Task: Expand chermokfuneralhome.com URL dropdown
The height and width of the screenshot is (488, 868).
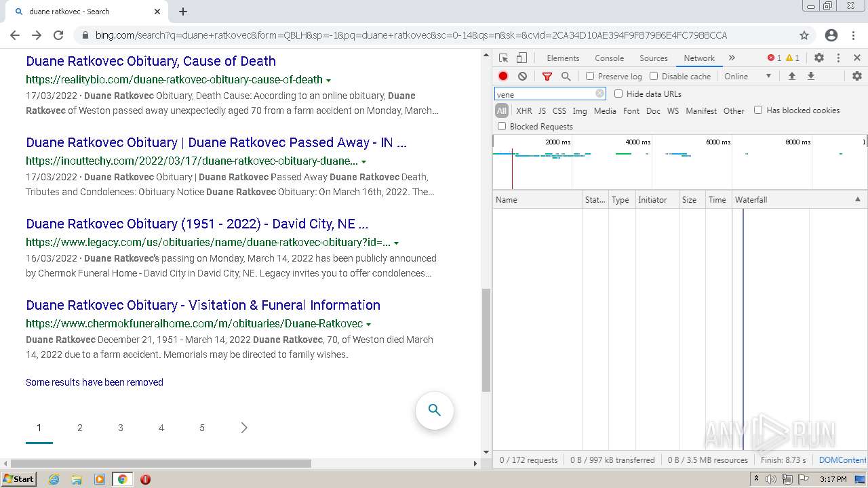Action: tap(368, 324)
